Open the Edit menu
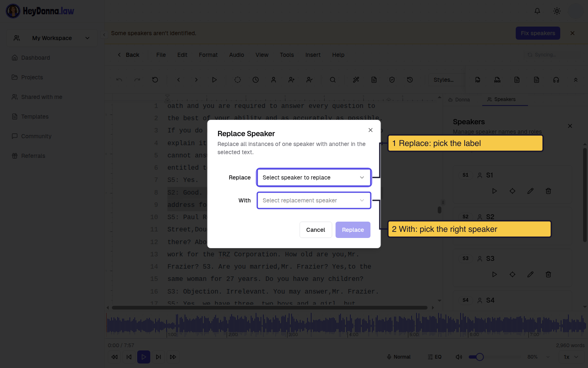This screenshot has width=588, height=368. tap(182, 55)
